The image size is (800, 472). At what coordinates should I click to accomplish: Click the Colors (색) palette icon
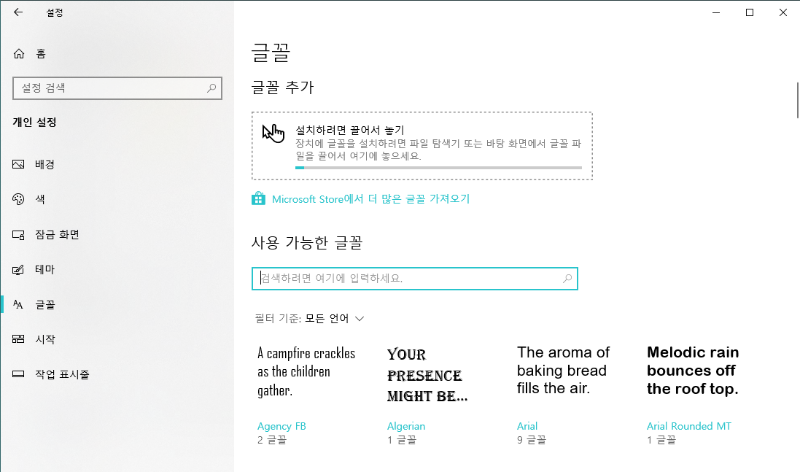17,199
